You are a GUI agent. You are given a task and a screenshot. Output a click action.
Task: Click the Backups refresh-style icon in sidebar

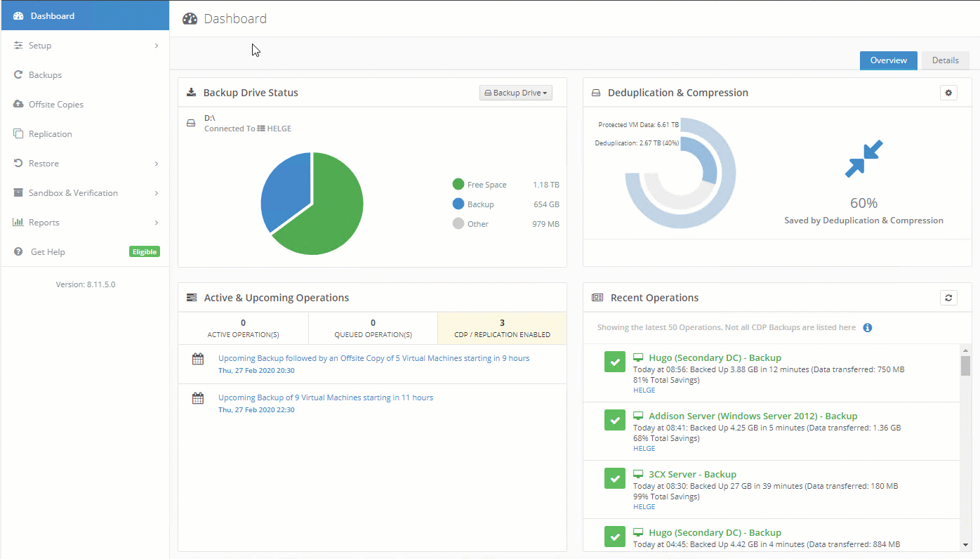pos(18,75)
